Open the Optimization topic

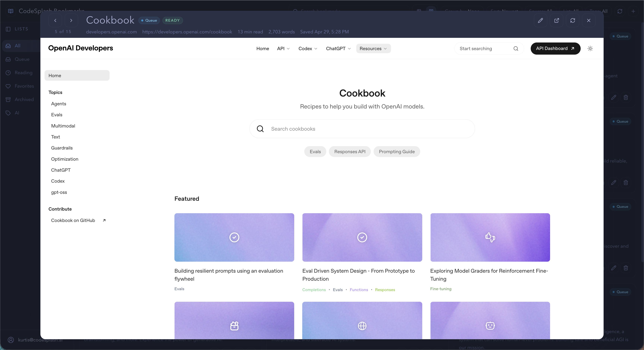(64, 159)
